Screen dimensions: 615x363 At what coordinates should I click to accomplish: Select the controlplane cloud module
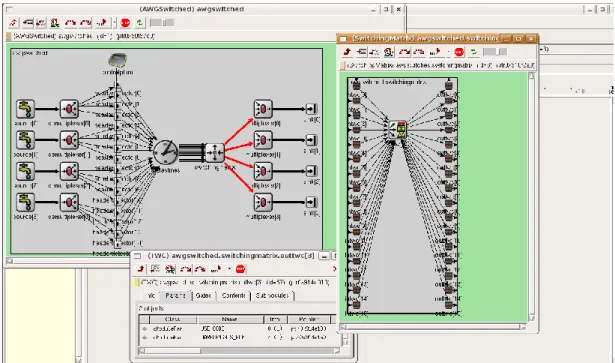118,60
